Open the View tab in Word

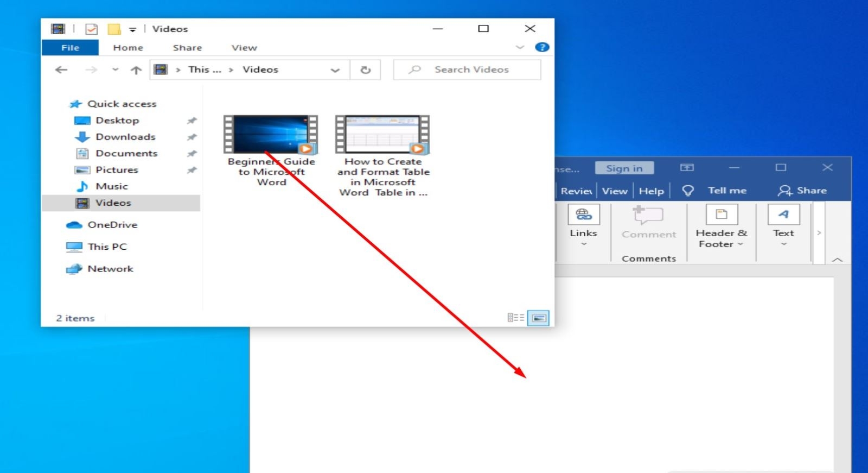615,191
